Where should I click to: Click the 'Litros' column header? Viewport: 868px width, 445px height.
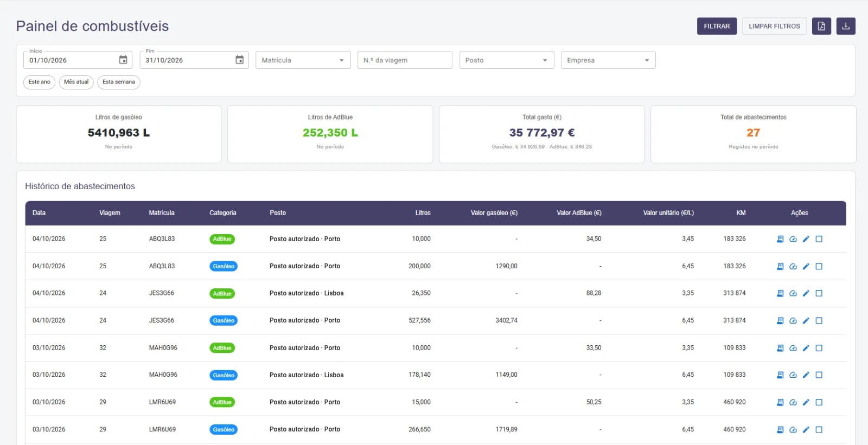point(423,213)
